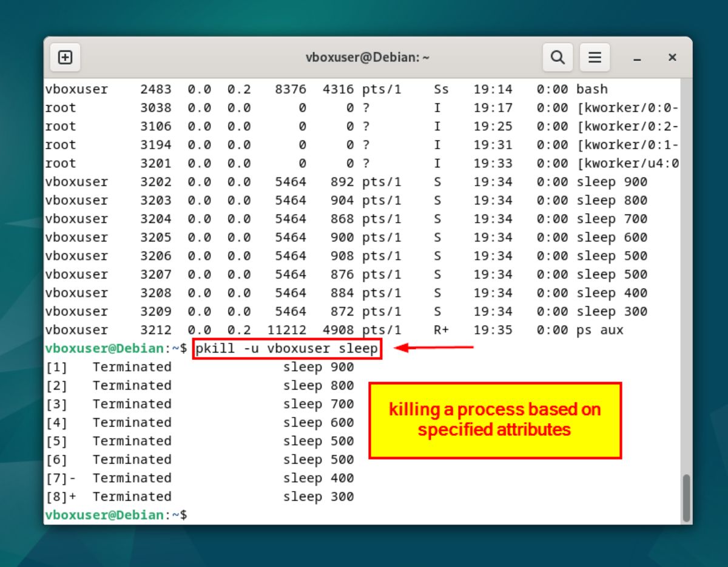This screenshot has width=728, height=567.
Task: Click the [1] Terminated sleep 900 line
Action: (x=200, y=367)
